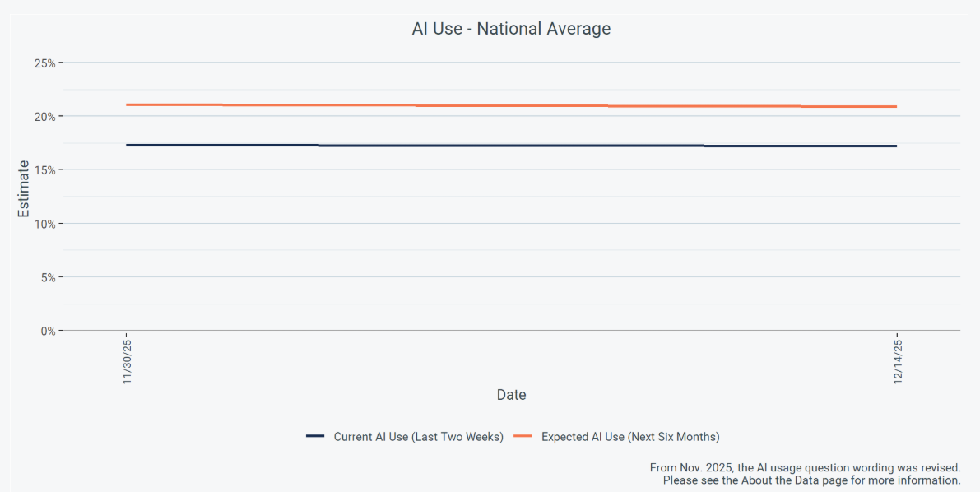Select the navy line's endpoint at 12/14/25

click(896, 146)
